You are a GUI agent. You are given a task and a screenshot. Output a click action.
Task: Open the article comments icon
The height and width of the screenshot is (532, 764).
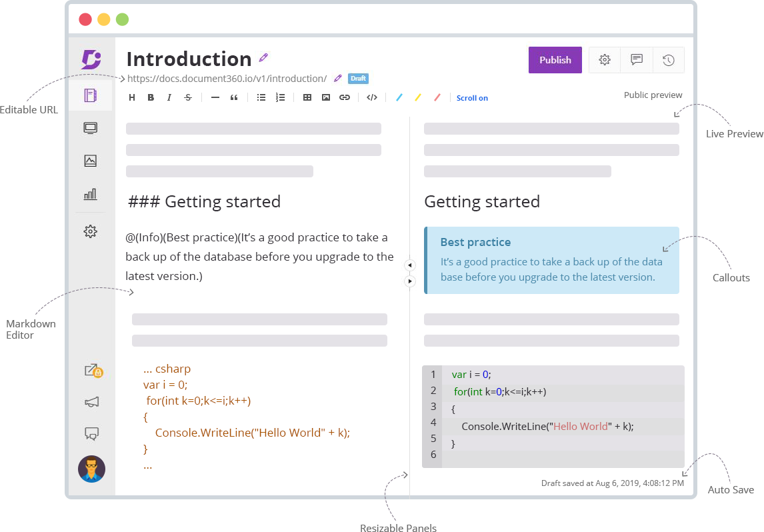click(x=637, y=60)
